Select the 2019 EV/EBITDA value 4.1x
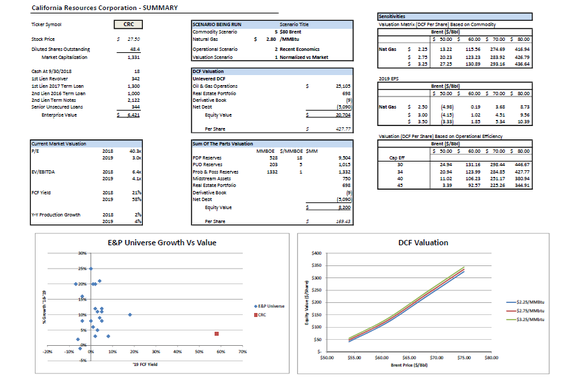 [136, 179]
